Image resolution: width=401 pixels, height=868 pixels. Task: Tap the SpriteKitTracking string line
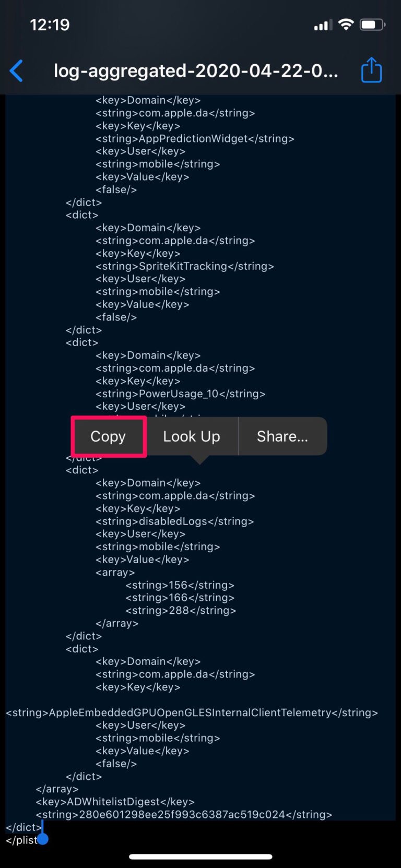(x=185, y=266)
